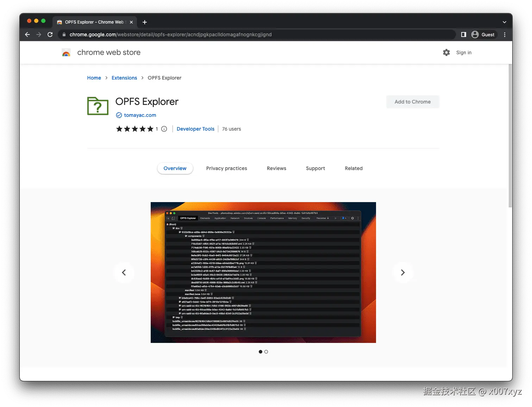Open the Developer Tools category link
The width and height of the screenshot is (532, 407).
click(x=195, y=129)
